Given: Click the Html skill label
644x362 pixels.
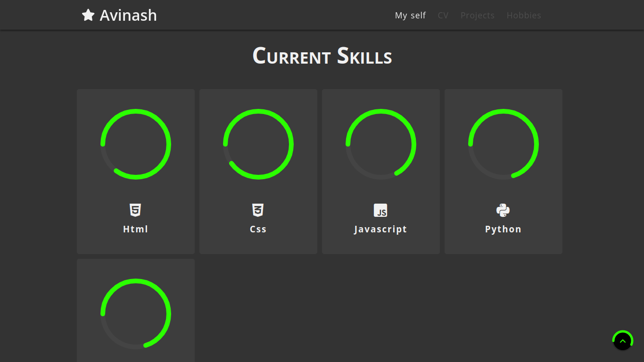Looking at the screenshot, I should pos(136,229).
